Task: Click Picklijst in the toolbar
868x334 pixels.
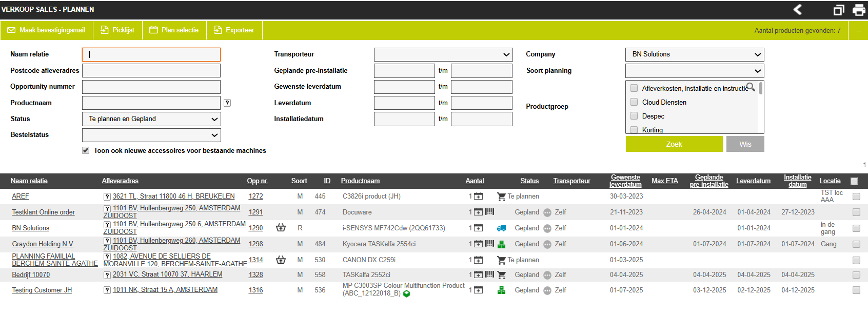Action: pos(117,30)
